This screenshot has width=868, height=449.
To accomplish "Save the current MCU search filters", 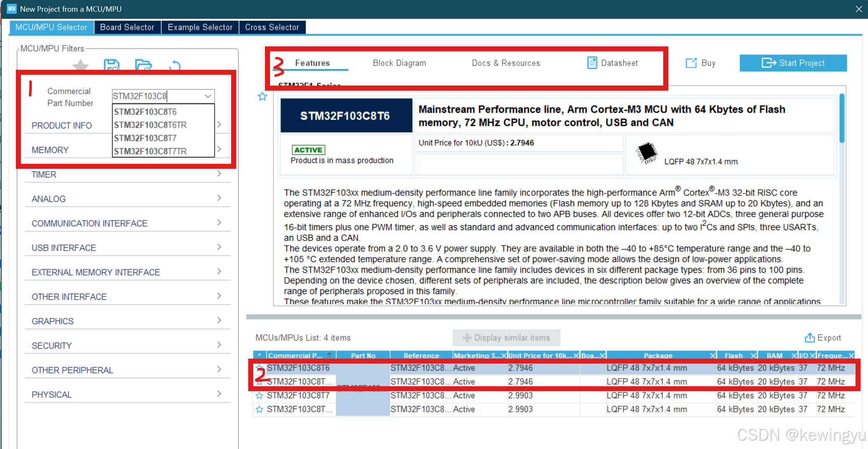I will click(112, 65).
